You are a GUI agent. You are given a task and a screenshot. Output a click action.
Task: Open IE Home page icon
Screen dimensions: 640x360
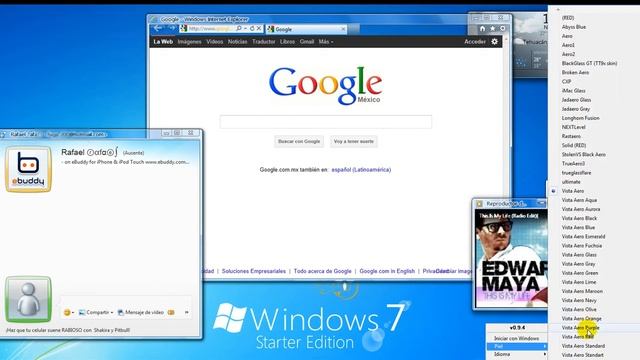pos(482,29)
